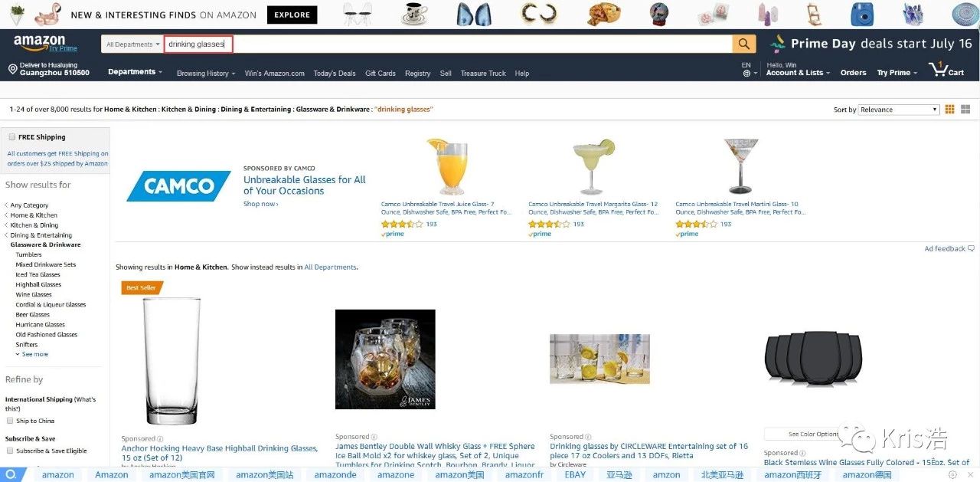The width and height of the screenshot is (980, 482).
Task: Enable the FREE Shipping checkbox
Action: tap(11, 137)
